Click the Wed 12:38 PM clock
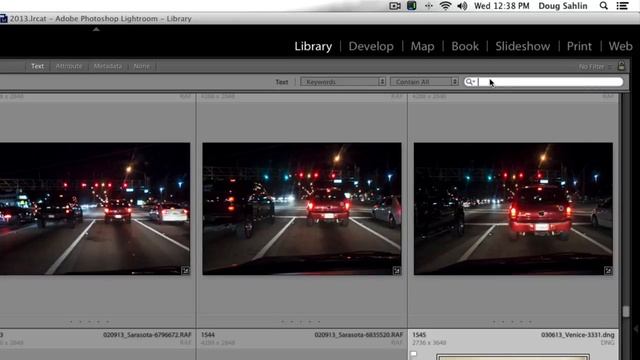This screenshot has width=640, height=360. tap(502, 6)
